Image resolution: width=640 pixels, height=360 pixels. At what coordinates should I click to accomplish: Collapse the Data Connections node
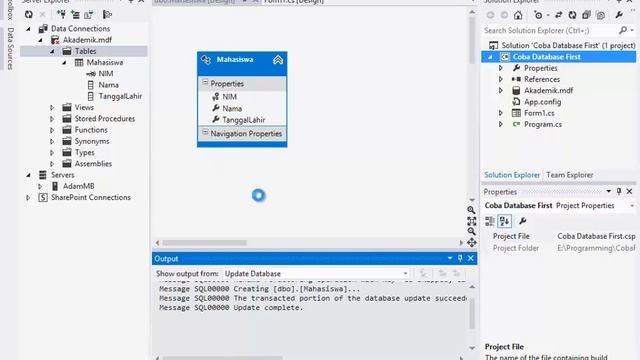point(29,29)
